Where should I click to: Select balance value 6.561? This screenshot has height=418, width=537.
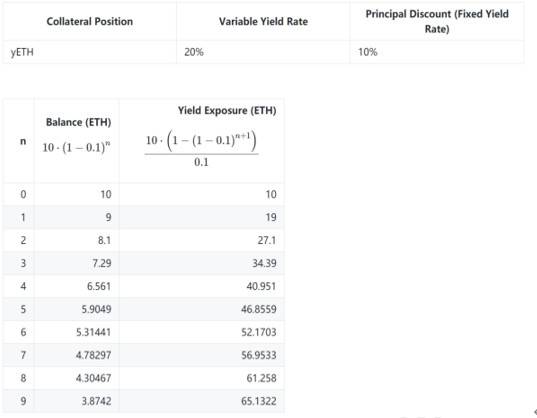point(99,286)
